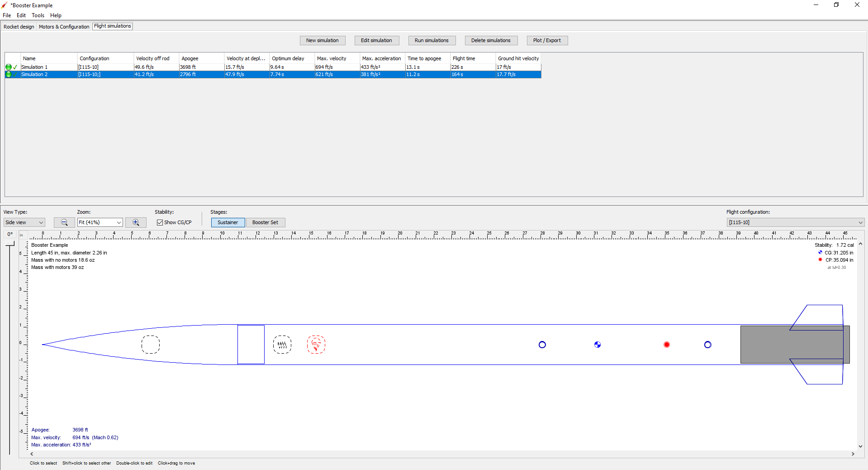Select the forward launch lug circle

click(542, 345)
